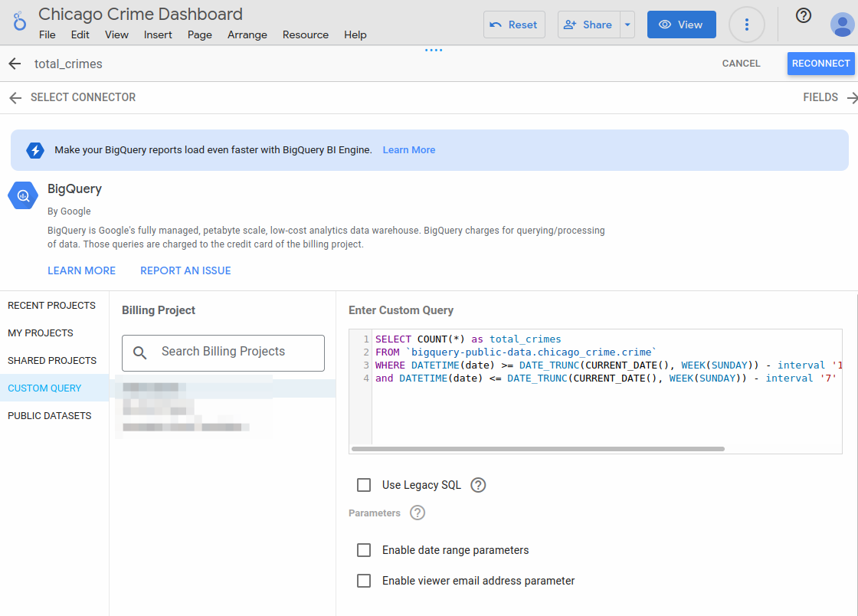Click the query editor horizontal scrollbar
Viewport: 858px width, 616px height.
pos(538,449)
